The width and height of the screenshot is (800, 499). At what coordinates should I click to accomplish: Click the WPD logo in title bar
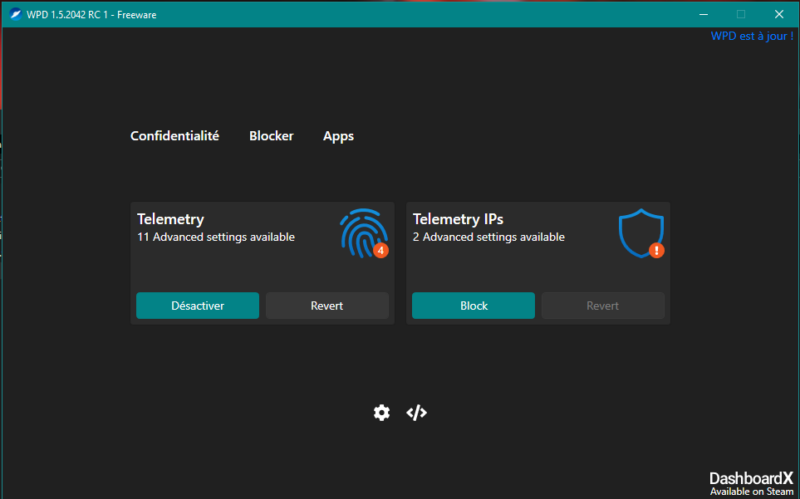[15, 14]
